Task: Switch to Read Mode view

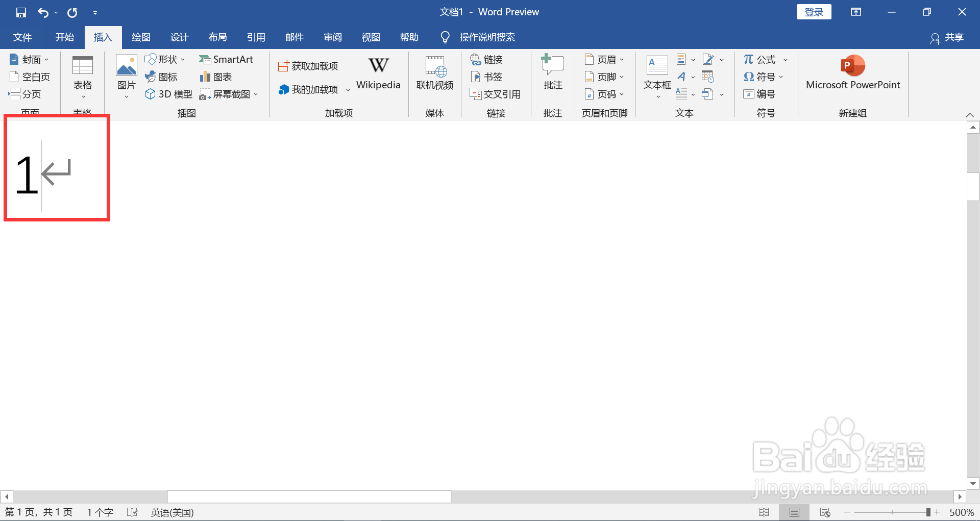Action: (x=765, y=512)
